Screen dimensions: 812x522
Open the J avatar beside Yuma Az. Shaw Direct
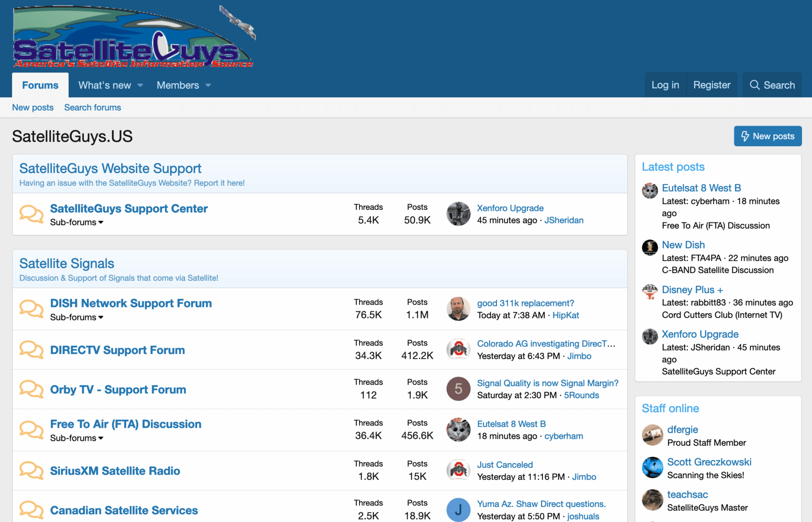point(458,510)
